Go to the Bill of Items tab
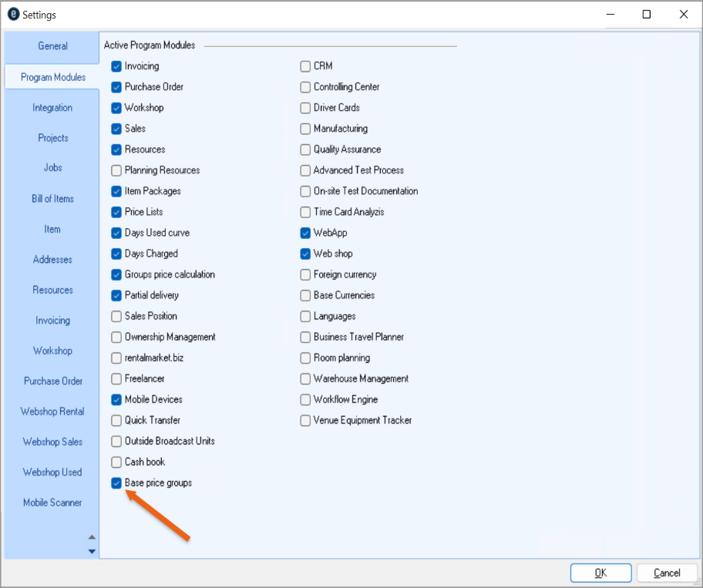Screen dimensions: 703x588 (52, 199)
